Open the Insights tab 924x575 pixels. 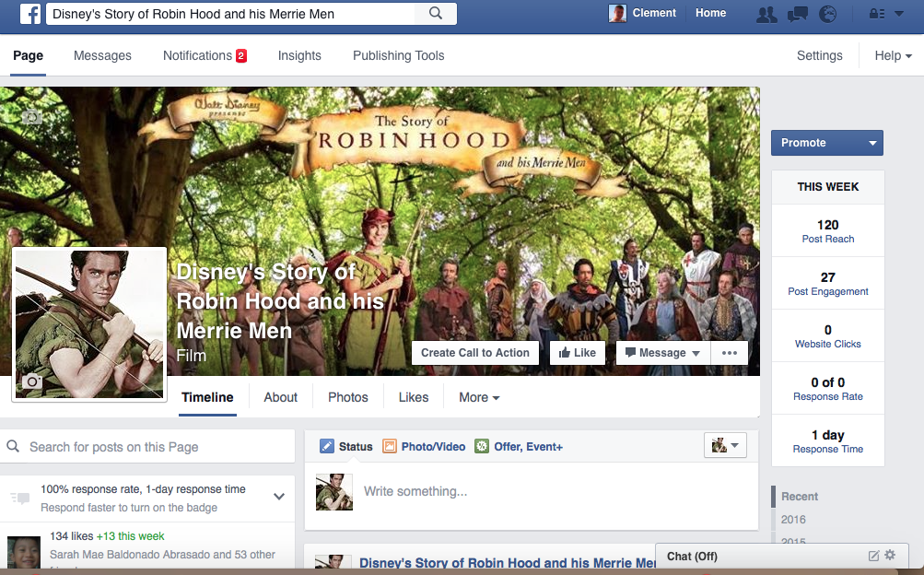(x=299, y=55)
